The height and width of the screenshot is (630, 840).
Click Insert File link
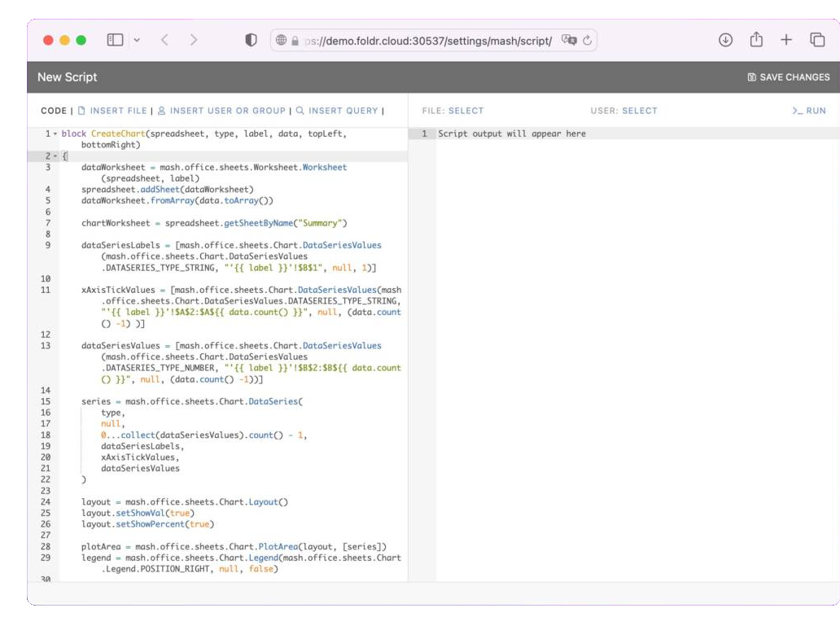click(x=118, y=111)
